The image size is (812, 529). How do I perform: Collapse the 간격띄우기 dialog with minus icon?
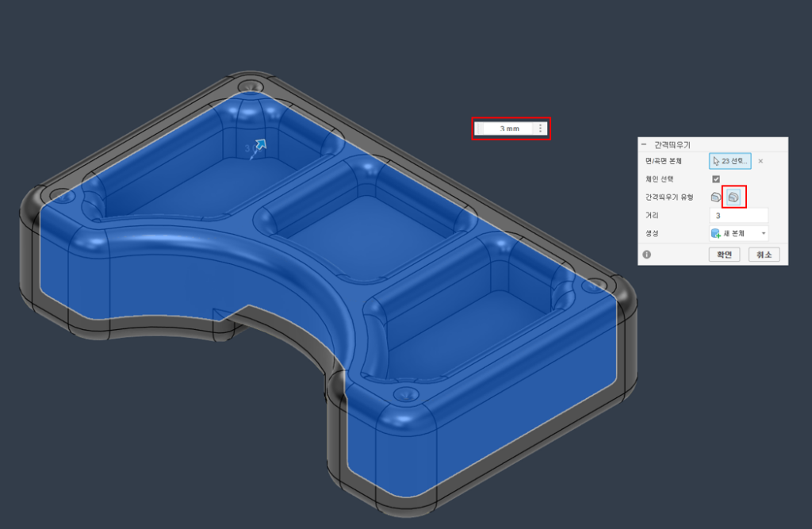[644, 145]
